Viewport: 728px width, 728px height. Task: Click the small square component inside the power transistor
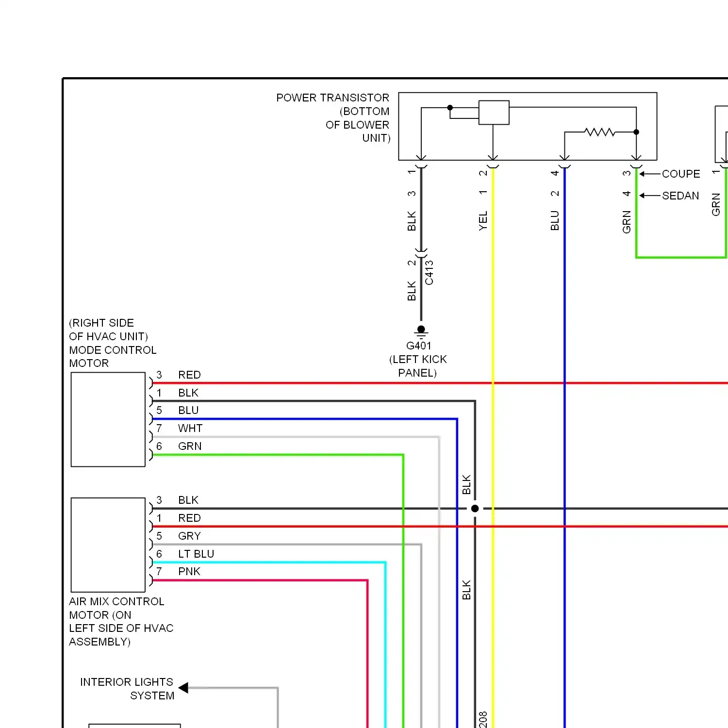(494, 113)
